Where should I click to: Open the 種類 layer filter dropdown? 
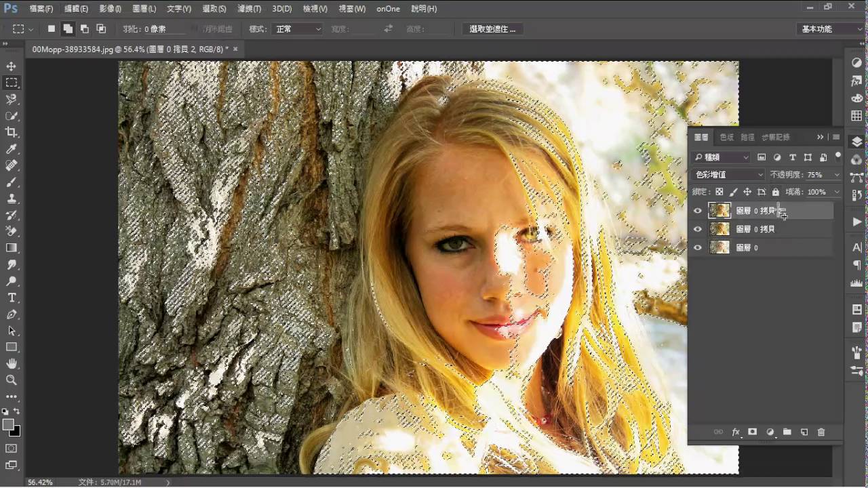722,157
